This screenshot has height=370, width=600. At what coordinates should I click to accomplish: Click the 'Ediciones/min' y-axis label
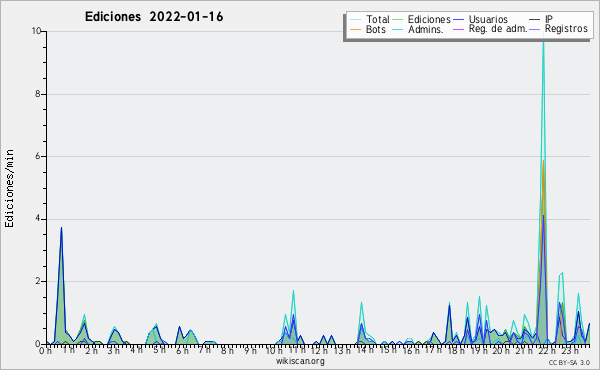coord(9,189)
